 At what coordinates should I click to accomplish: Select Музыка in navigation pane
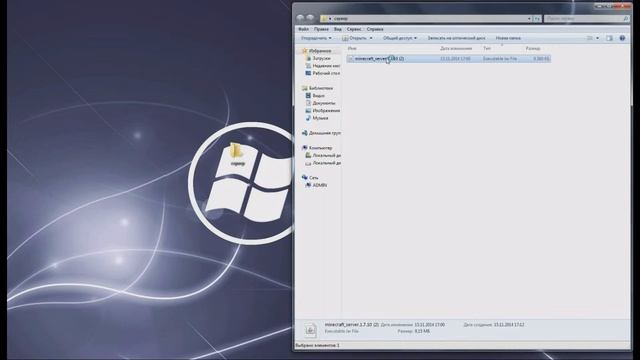tap(320, 118)
